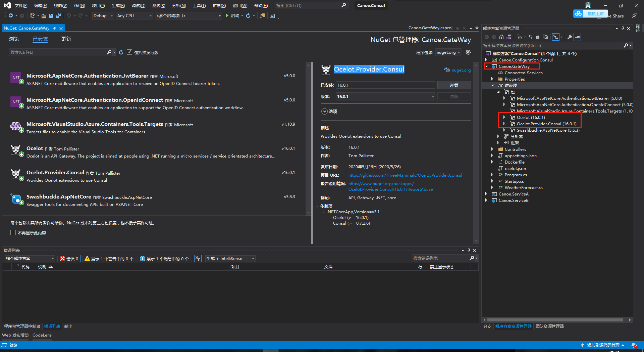Click the find in files toolbar icon
Image resolution: width=644 pixels, height=352 pixels.
[263, 16]
